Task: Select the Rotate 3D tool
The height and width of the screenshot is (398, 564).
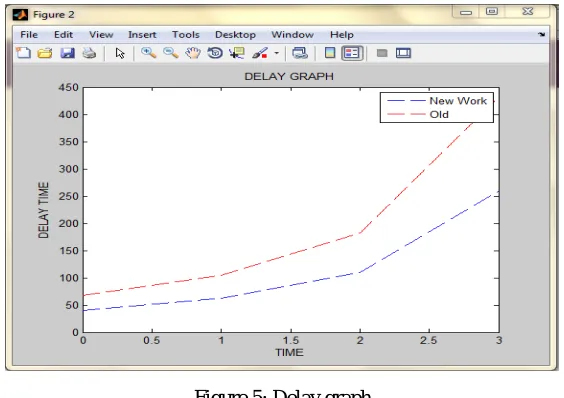Action: (215, 53)
